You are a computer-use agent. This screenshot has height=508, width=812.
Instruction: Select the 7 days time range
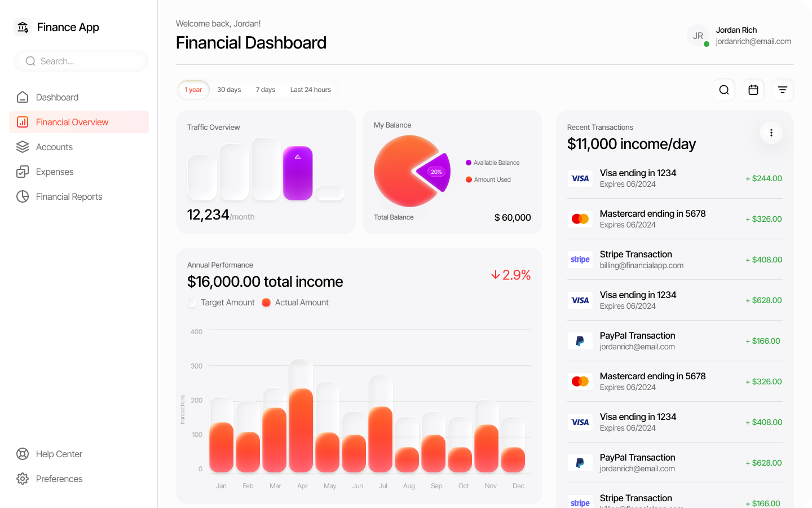(x=266, y=90)
